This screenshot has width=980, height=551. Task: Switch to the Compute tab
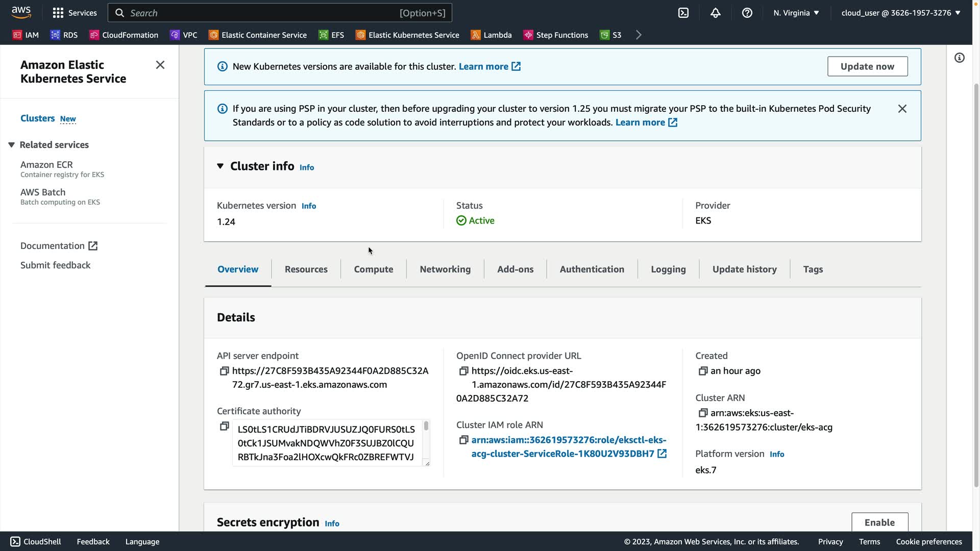coord(373,269)
